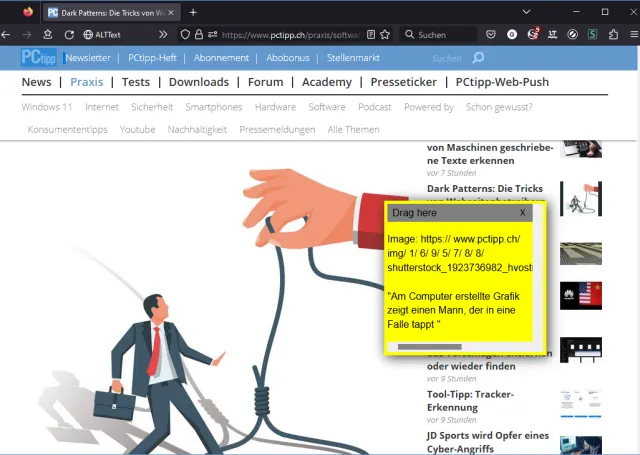
Task: Select the Internet topic
Action: 102,107
